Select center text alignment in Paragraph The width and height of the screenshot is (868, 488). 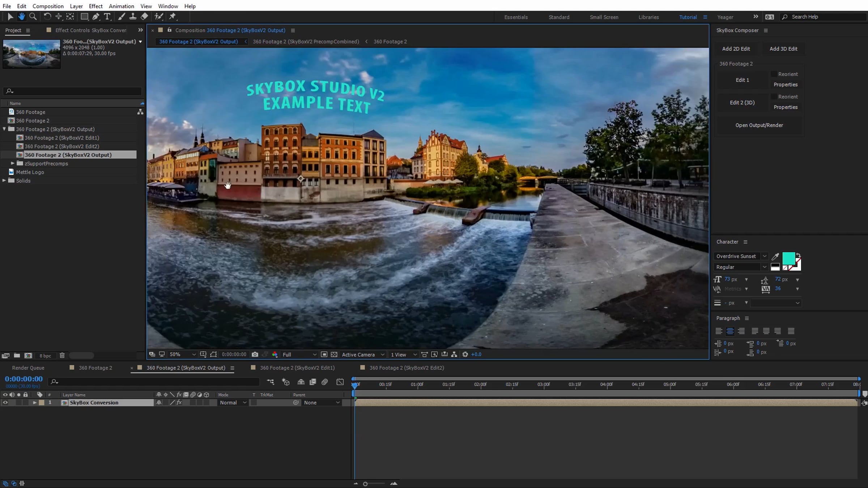[730, 331]
